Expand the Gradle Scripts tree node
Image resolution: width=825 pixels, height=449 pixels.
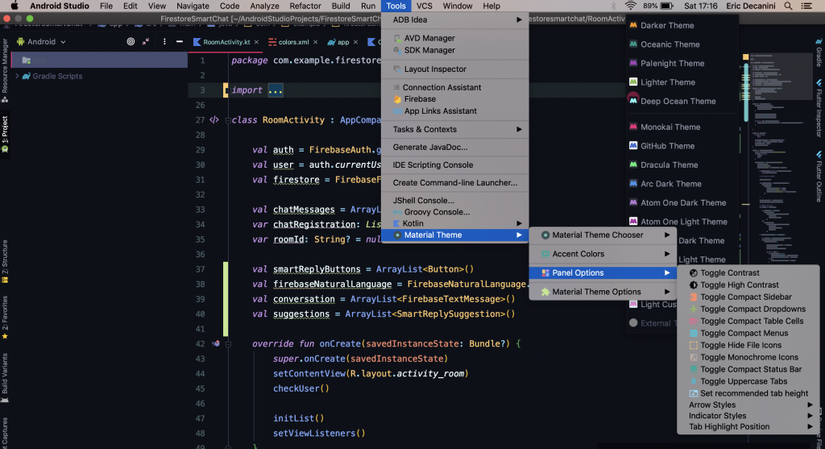coord(17,76)
